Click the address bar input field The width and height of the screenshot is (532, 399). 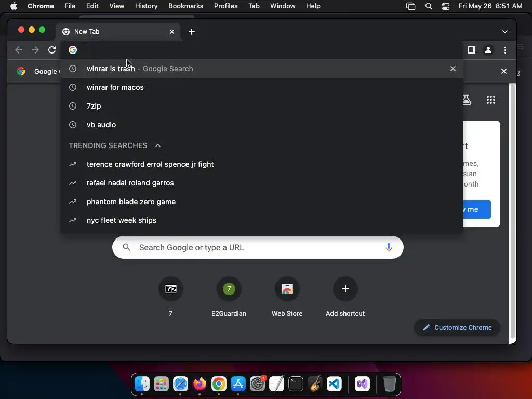261,50
